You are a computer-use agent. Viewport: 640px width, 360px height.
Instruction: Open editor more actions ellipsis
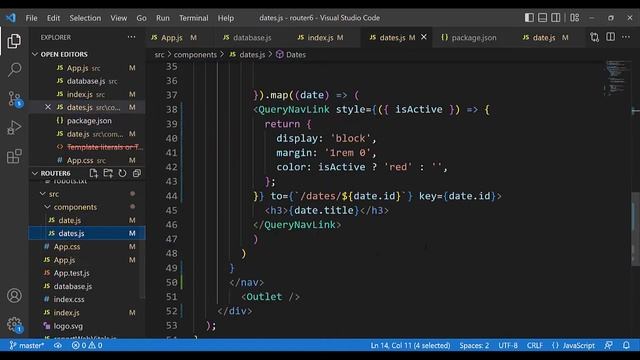coord(626,37)
